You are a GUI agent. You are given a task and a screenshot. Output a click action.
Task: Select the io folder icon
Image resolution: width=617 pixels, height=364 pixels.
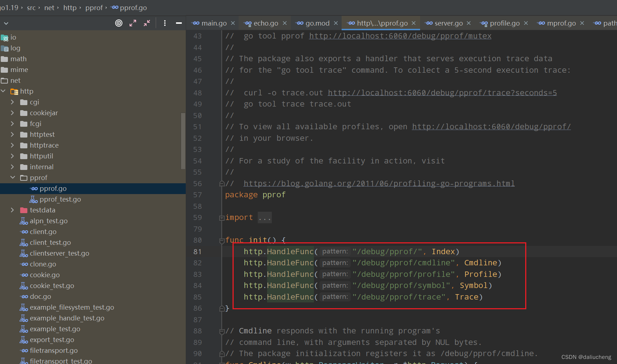pos(5,37)
